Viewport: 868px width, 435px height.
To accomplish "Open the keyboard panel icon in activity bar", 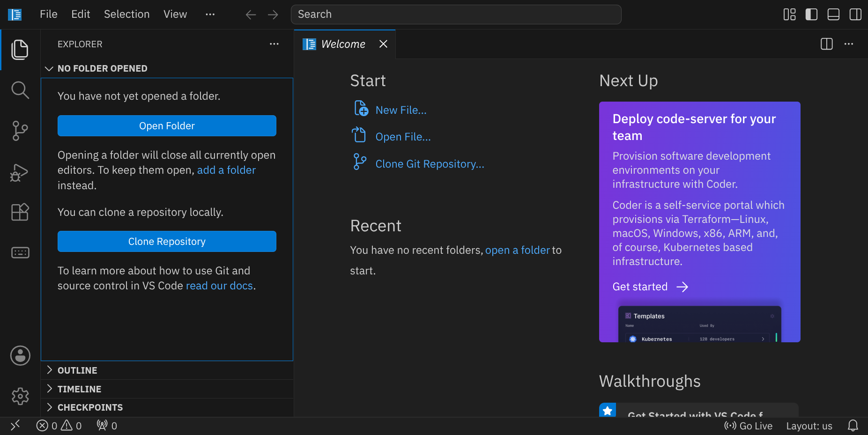I will [x=20, y=253].
